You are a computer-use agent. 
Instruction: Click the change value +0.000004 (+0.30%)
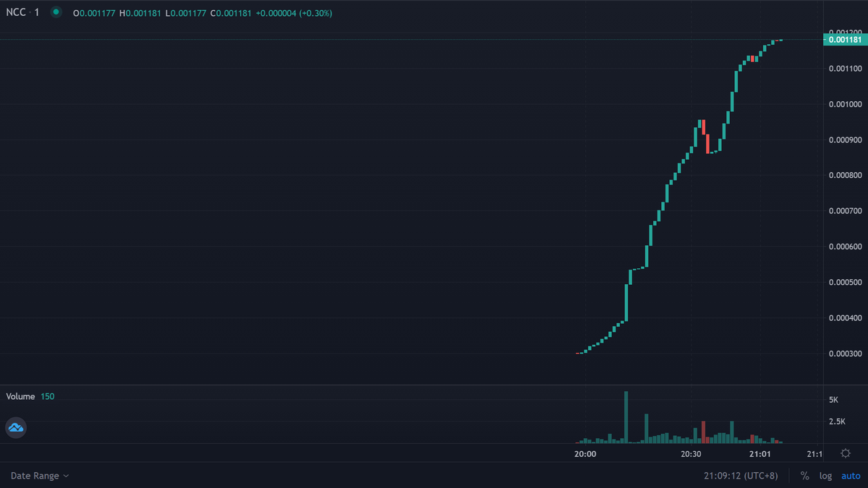coord(294,13)
